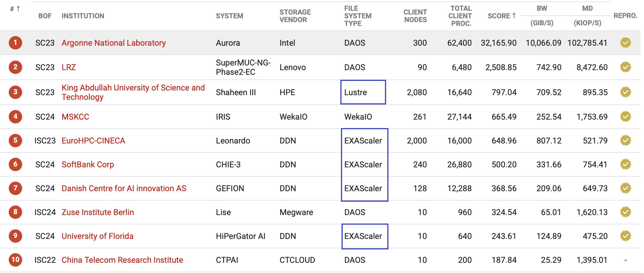Click reproducibility badge for Zuse Institute row

[625, 212]
